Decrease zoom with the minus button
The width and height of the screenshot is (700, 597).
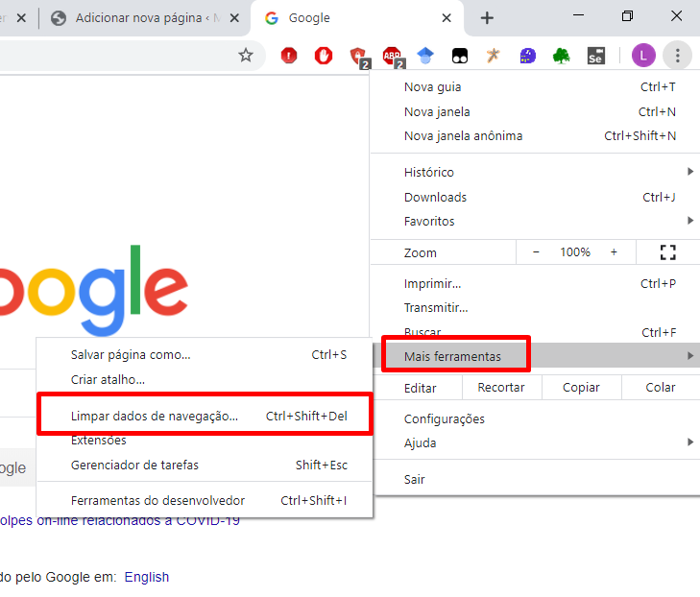pos(536,252)
